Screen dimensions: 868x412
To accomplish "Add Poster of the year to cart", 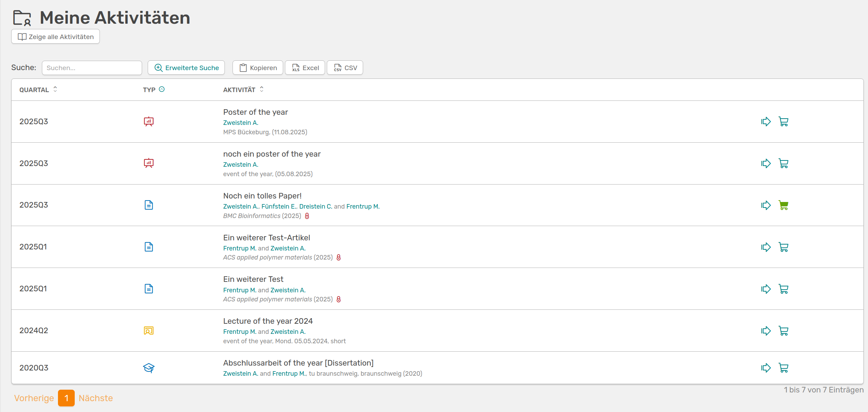I will coord(784,122).
